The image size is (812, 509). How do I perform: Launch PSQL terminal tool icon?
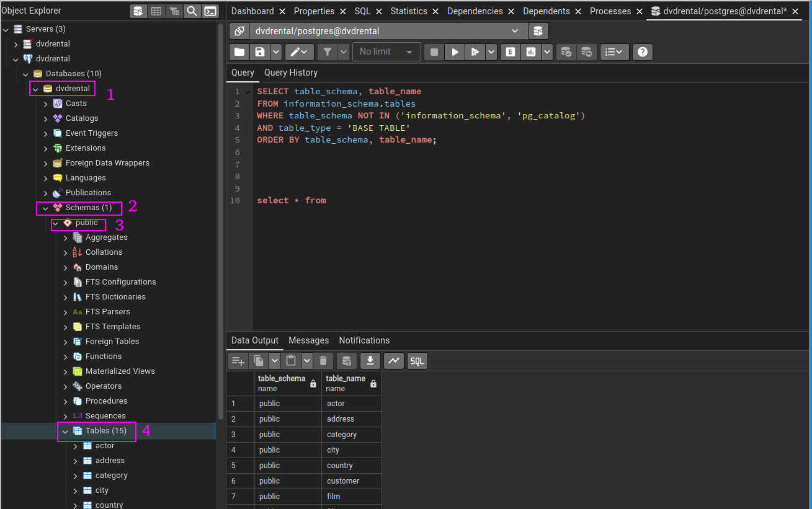pyautogui.click(x=211, y=11)
